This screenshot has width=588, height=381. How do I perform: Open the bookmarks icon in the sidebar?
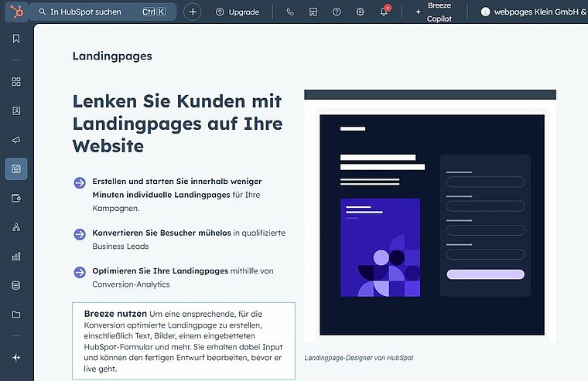pyautogui.click(x=16, y=39)
